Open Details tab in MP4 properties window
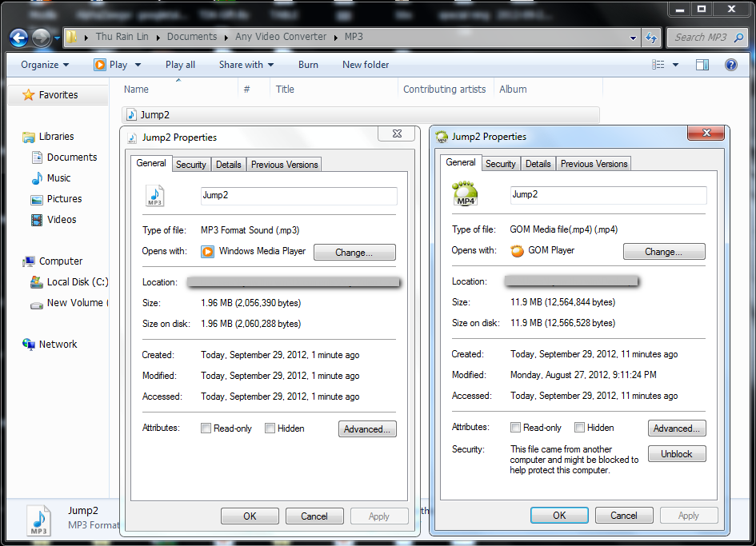This screenshot has height=546, width=756. click(538, 163)
